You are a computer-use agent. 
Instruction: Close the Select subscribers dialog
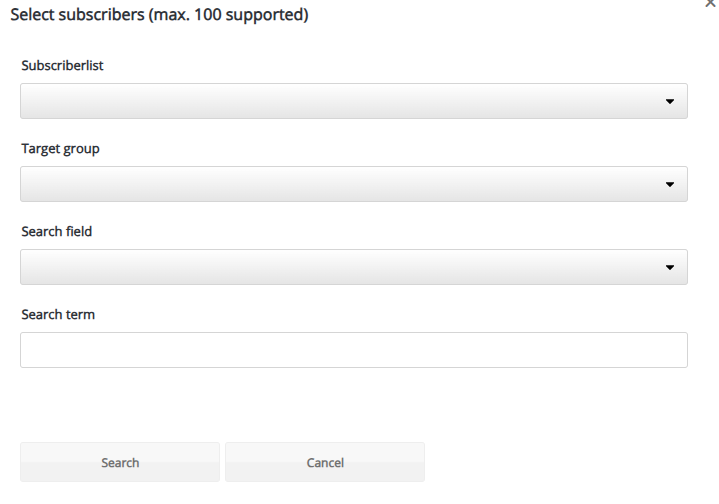[711, 3]
